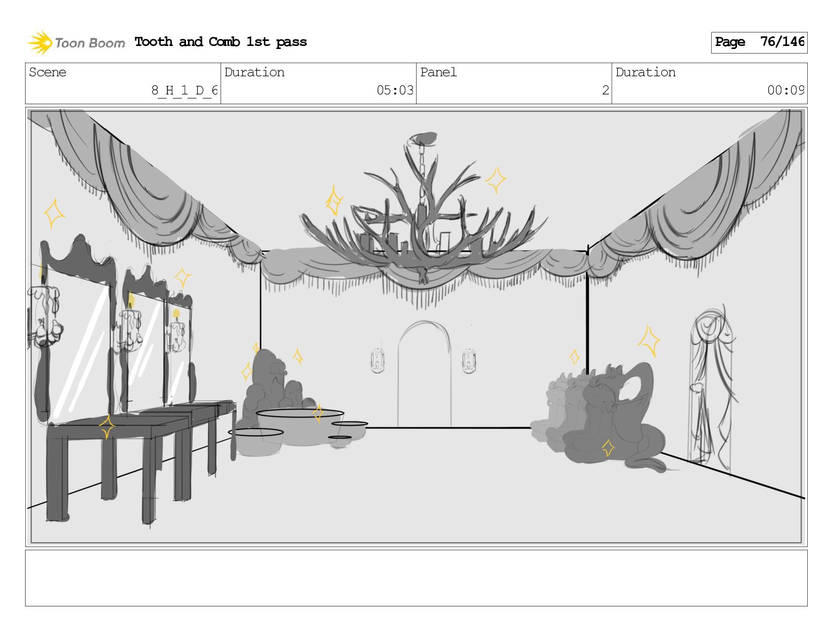Click the 'Scene' header label
The height and width of the screenshot is (644, 834).
[48, 72]
